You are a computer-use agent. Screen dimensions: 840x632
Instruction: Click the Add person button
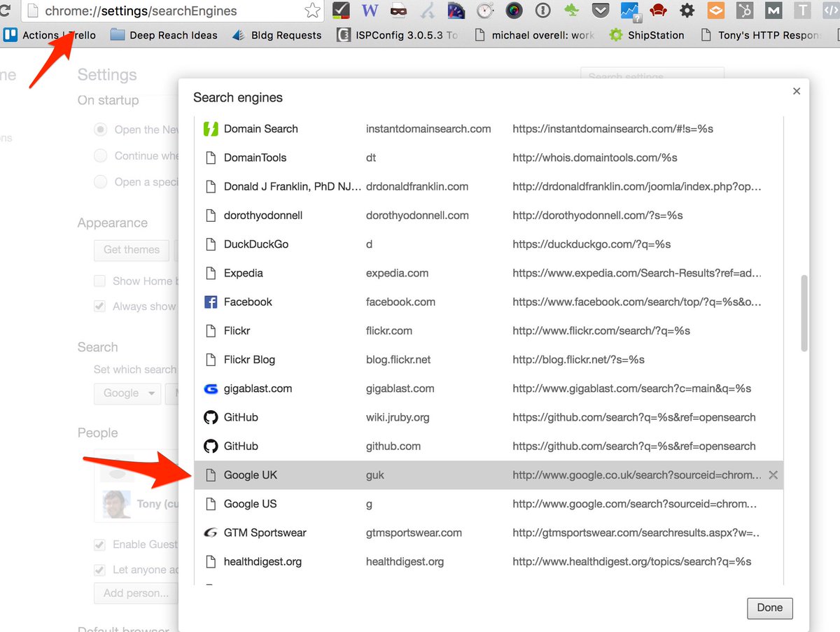pyautogui.click(x=136, y=594)
